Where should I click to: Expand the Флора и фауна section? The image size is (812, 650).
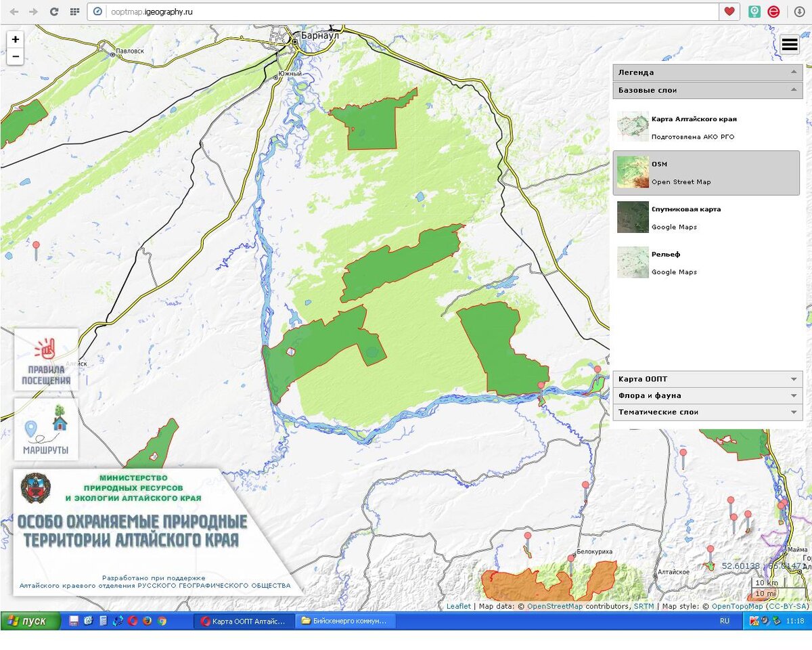pos(708,395)
